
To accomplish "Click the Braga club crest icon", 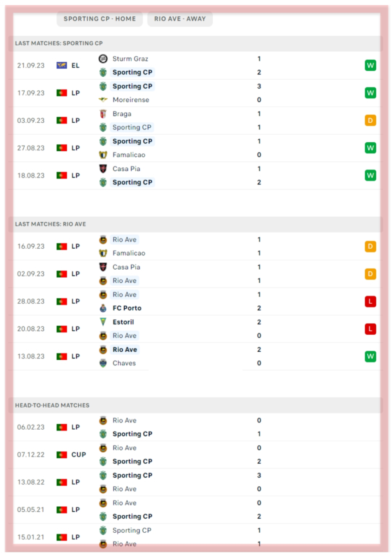I will click(x=103, y=114).
